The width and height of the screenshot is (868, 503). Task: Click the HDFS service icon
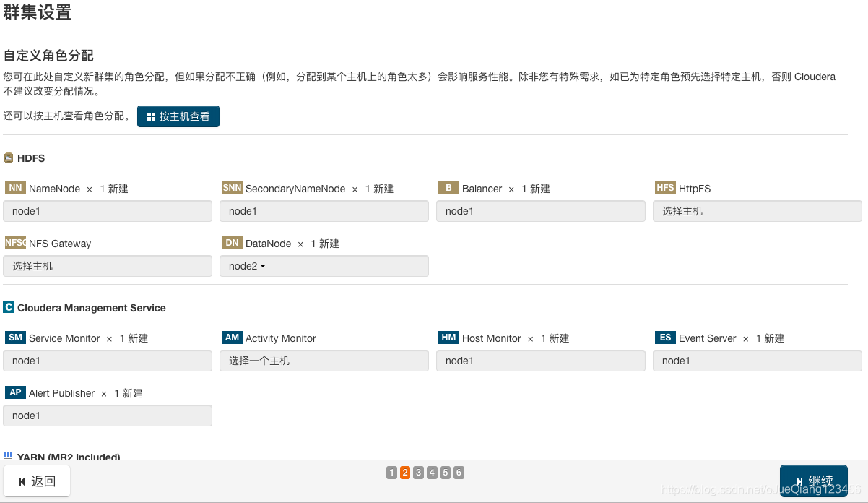[9, 158]
